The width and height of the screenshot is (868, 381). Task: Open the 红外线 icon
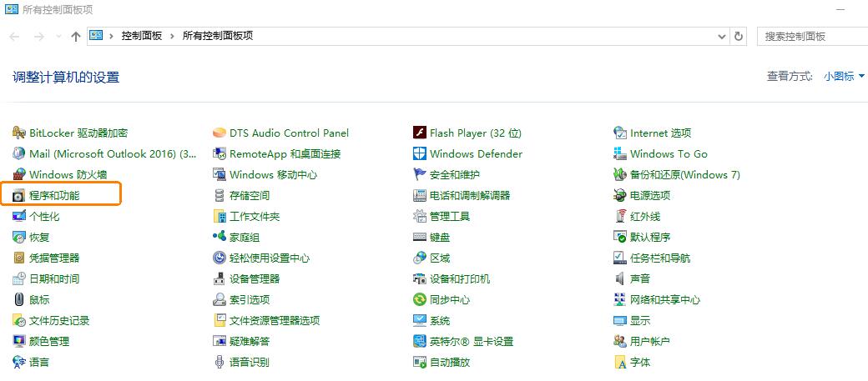[x=620, y=216]
